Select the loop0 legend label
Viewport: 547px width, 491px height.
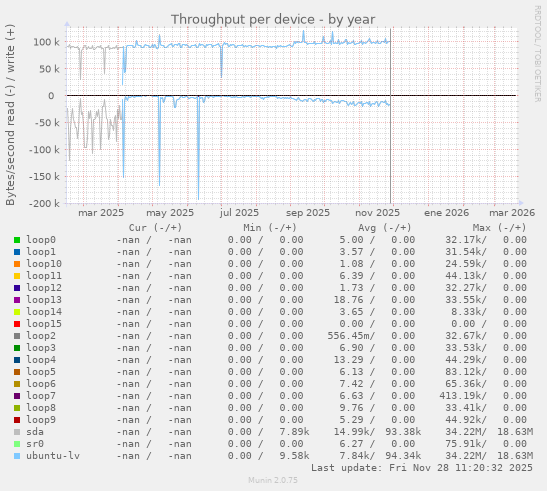[x=41, y=240]
